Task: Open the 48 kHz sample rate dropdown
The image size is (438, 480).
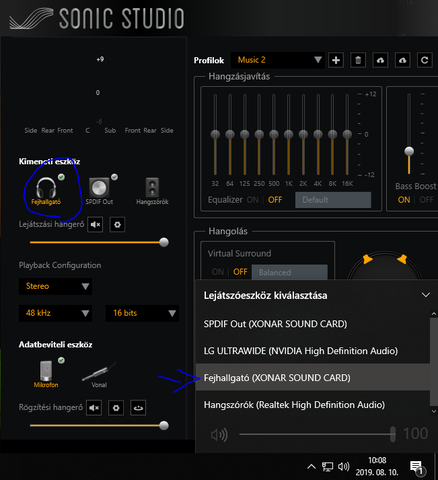Action: click(55, 313)
